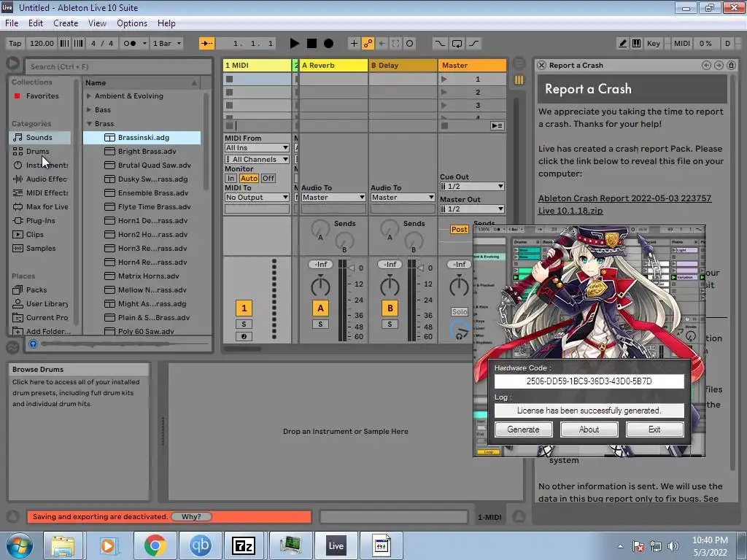Set Monitor to Off
The image size is (747, 560).
pyautogui.click(x=268, y=178)
